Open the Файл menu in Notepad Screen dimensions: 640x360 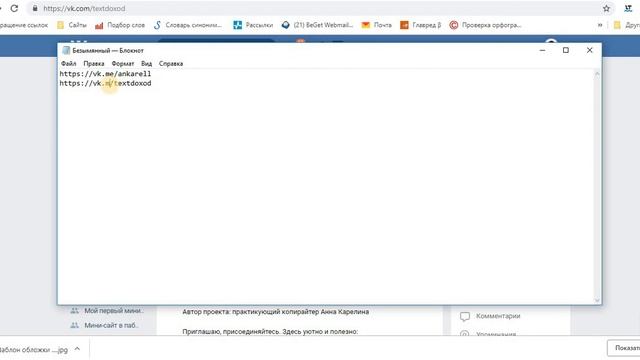[69, 64]
